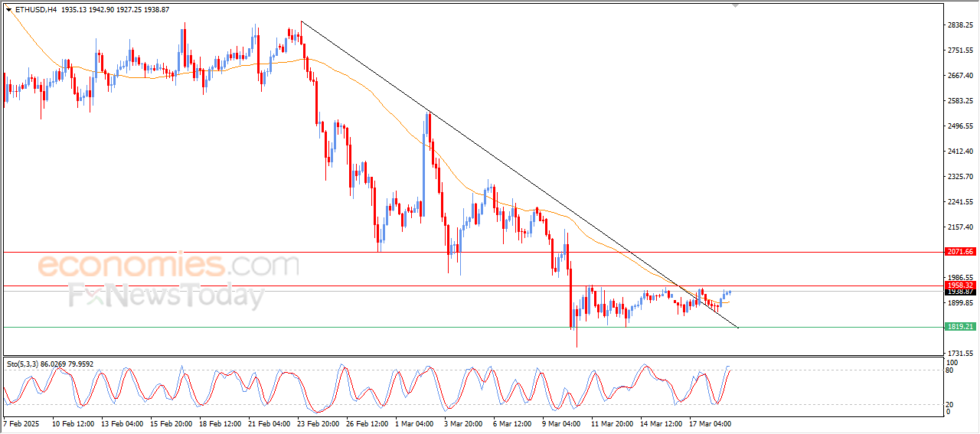Viewport: 980px width, 434px height.
Task: Click the 20 level on stochastic scale
Action: click(950, 404)
